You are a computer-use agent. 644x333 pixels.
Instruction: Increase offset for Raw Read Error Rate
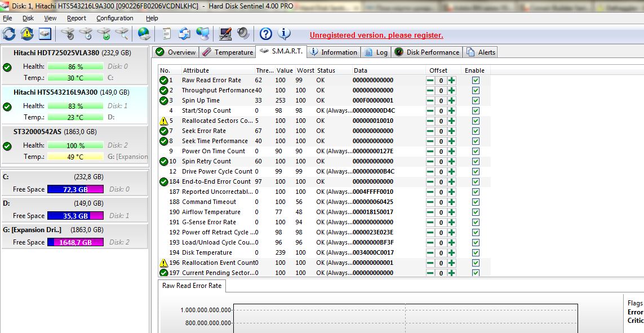pyautogui.click(x=451, y=81)
